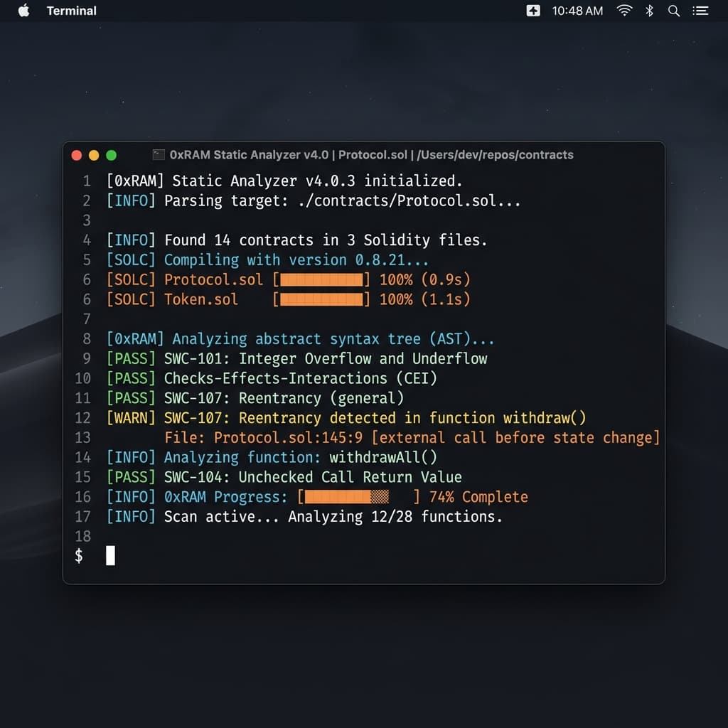The width and height of the screenshot is (728, 728).
Task: Click the withdrawAll() function name
Action: [x=383, y=457]
